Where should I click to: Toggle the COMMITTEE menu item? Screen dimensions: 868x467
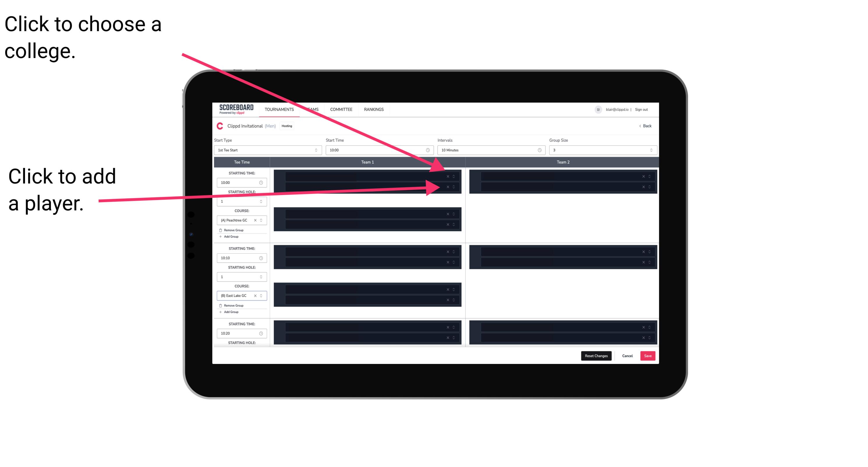pos(342,109)
